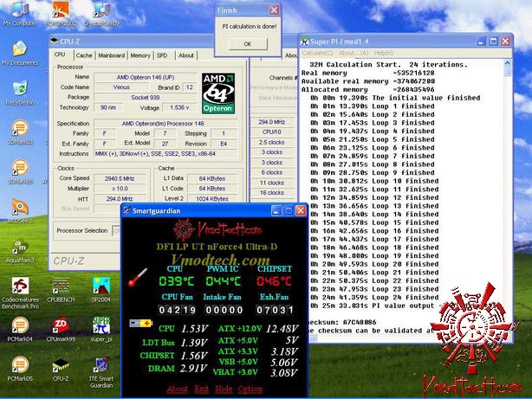Click the Exit link in Smartguardian

[202, 389]
